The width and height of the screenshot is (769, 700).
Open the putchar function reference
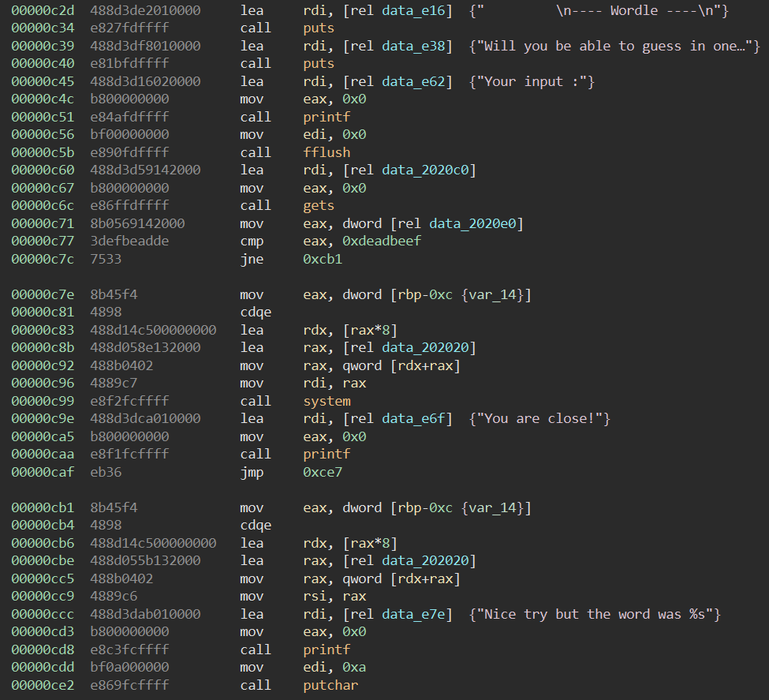pos(330,685)
